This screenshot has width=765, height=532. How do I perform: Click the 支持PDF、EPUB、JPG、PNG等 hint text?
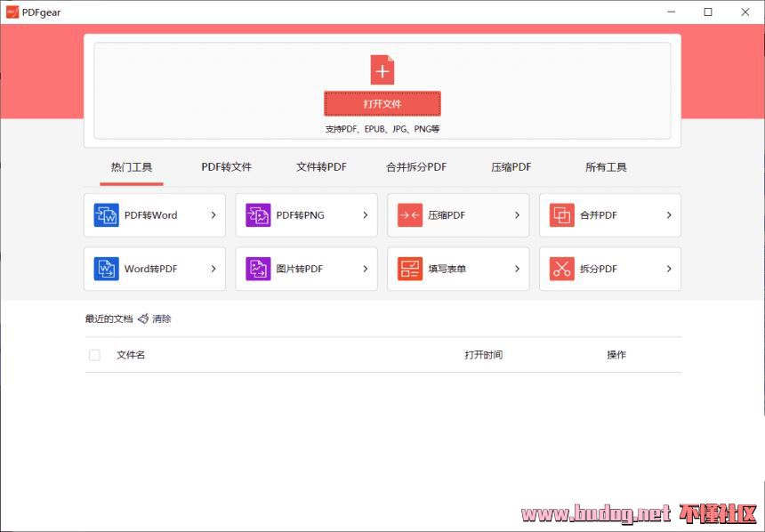tap(382, 129)
